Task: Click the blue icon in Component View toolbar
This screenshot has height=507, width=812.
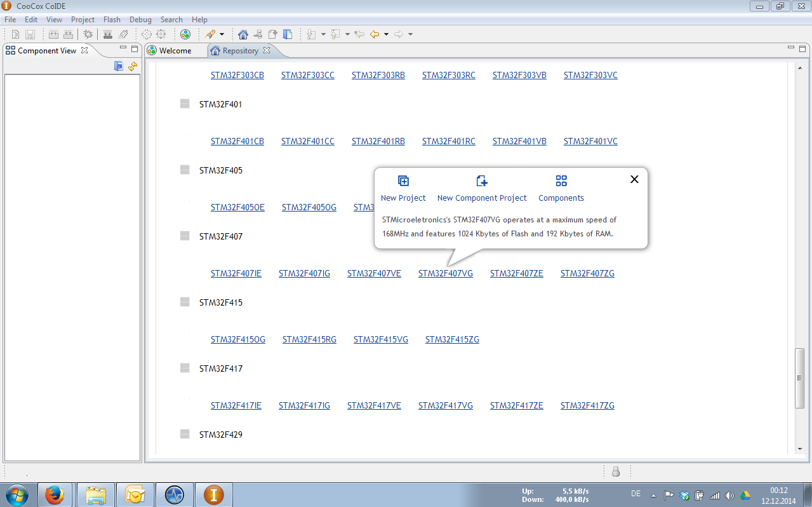Action: (118, 66)
